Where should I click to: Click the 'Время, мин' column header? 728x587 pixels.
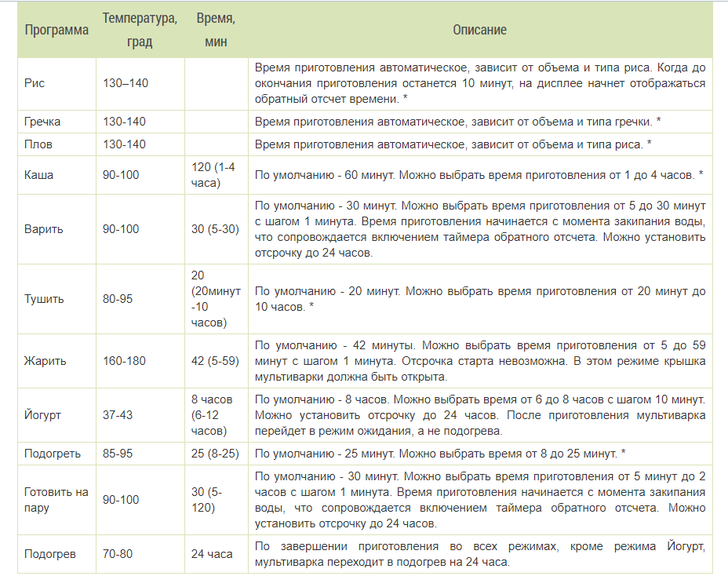coord(217,30)
